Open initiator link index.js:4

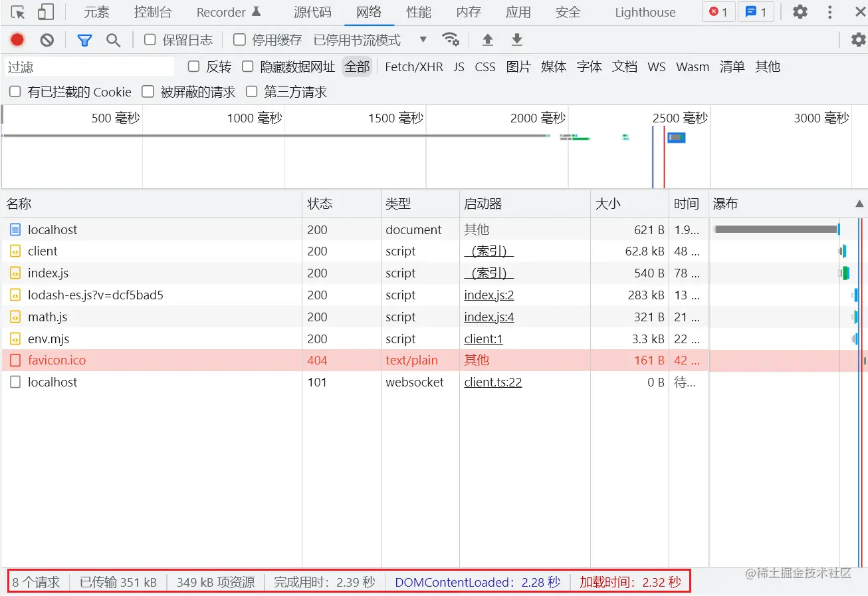pos(489,317)
